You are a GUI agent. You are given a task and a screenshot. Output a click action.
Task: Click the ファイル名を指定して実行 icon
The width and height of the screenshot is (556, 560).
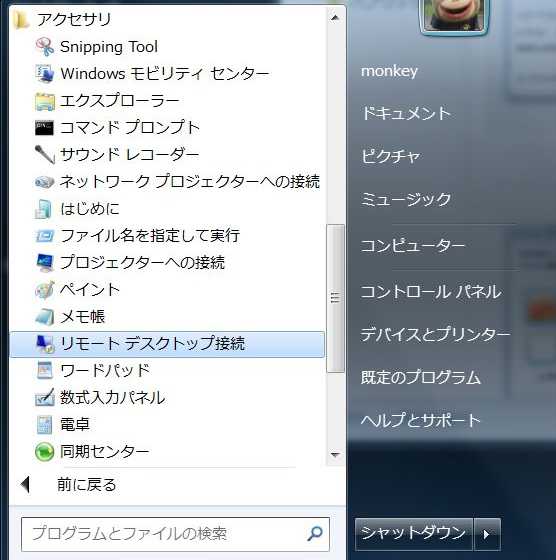click(x=45, y=236)
